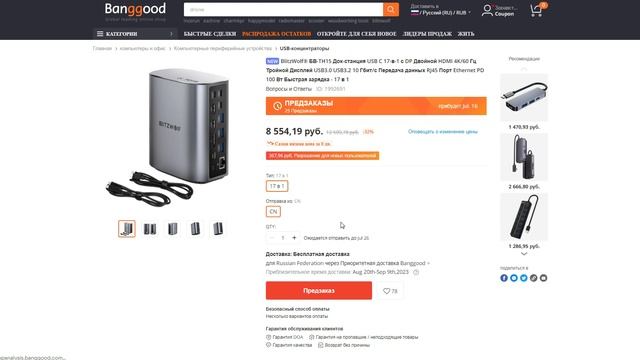This screenshot has width=640, height=360.
Task: Show more recommendations with down chevron
Action: tap(524, 253)
